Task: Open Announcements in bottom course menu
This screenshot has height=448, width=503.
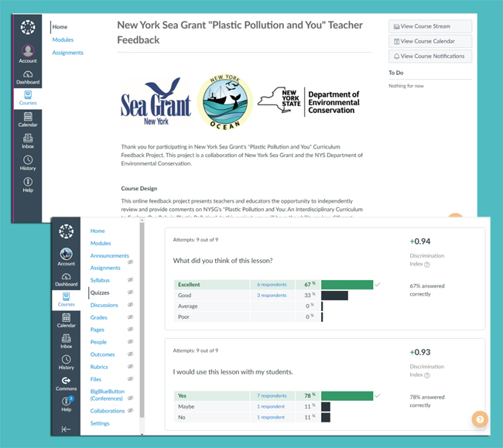Action: pos(109,255)
